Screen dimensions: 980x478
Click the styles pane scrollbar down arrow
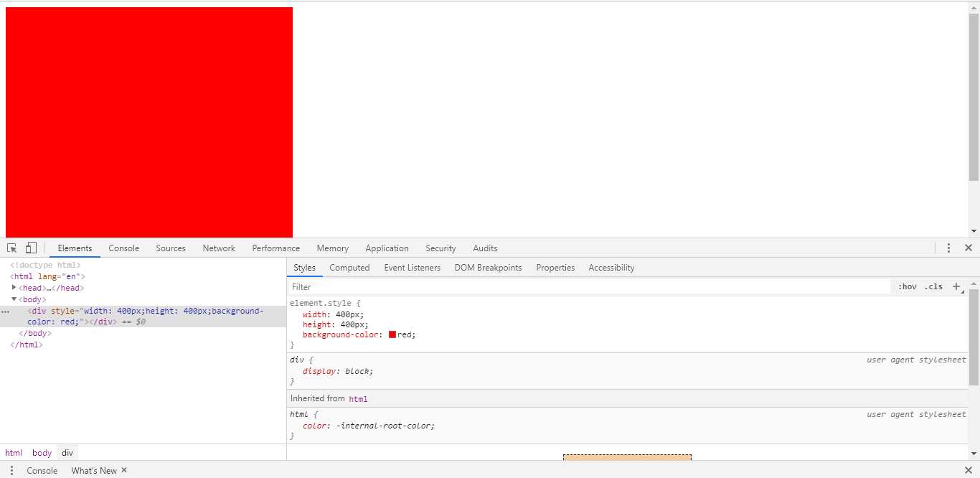pos(974,454)
